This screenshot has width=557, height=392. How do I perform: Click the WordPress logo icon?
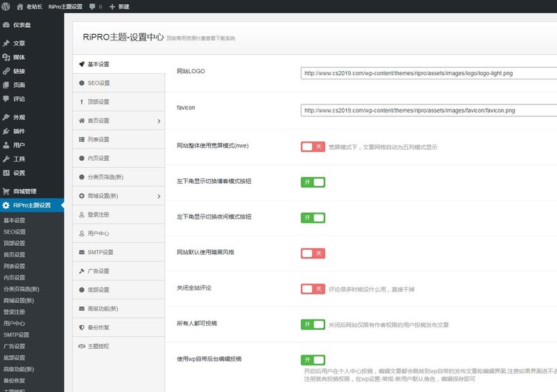[x=6, y=6]
